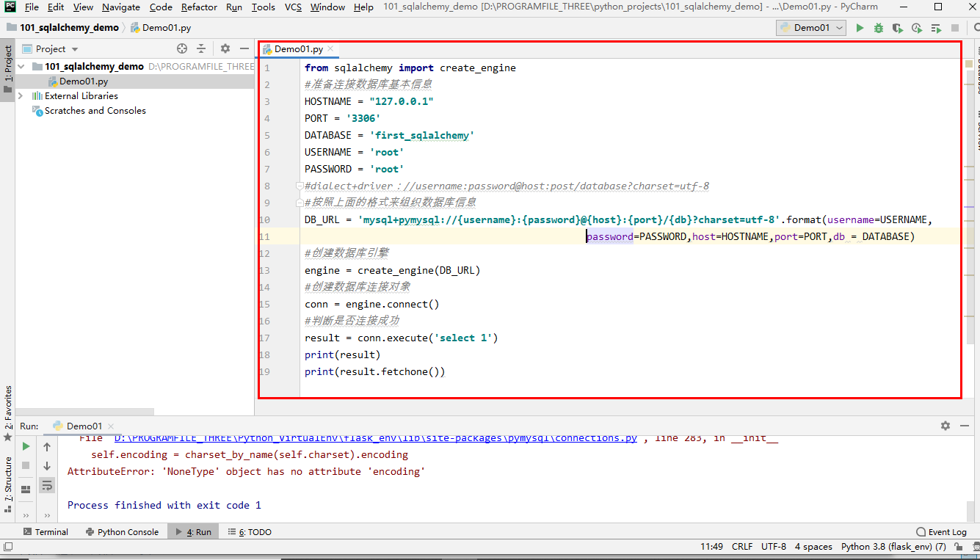980x560 pixels.
Task: Collapse all using the Project panel icon
Action: click(x=201, y=48)
